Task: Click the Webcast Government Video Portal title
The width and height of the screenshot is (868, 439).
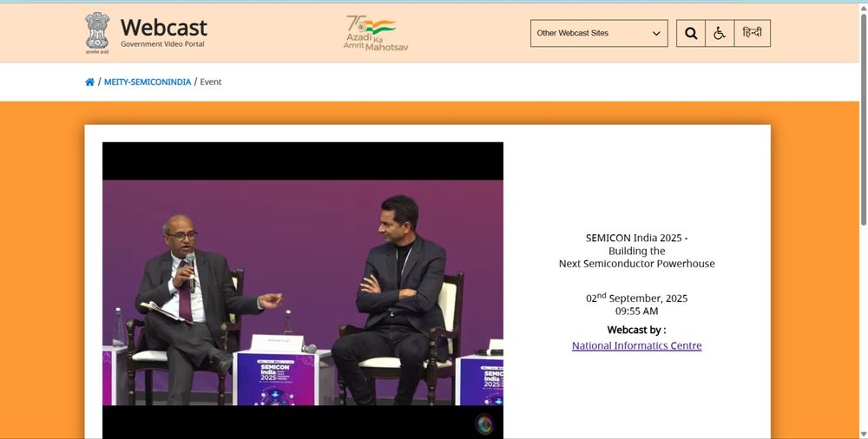Action: [x=164, y=32]
